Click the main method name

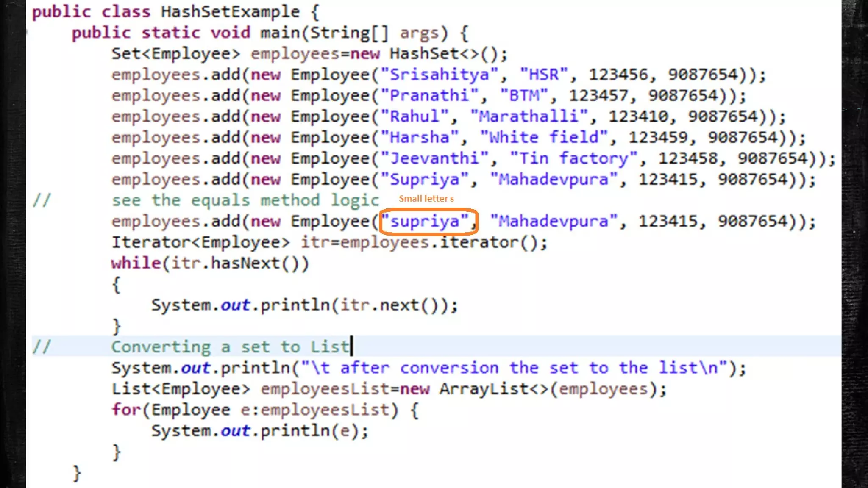click(280, 33)
